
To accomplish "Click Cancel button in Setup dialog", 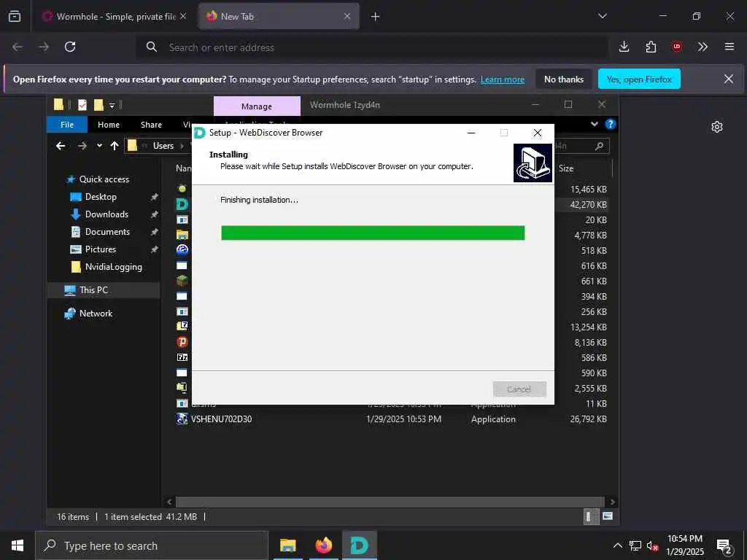I will [x=519, y=389].
